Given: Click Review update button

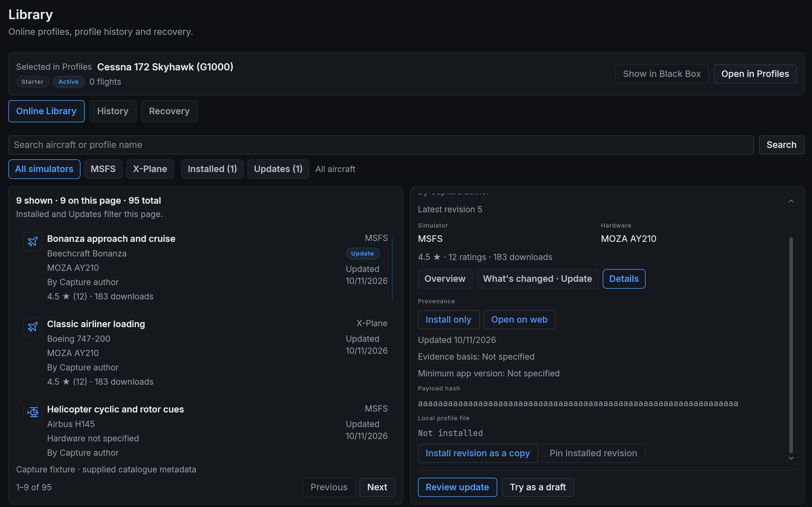Looking at the screenshot, I should (x=457, y=487).
